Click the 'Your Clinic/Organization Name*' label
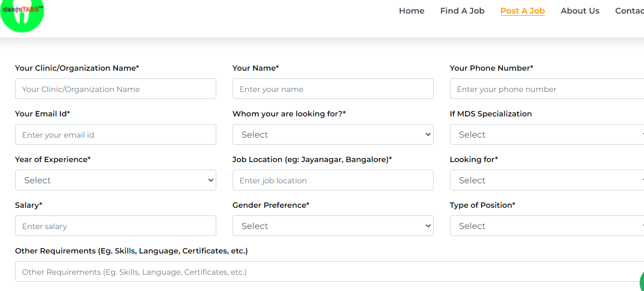This screenshot has width=644, height=291. [77, 68]
